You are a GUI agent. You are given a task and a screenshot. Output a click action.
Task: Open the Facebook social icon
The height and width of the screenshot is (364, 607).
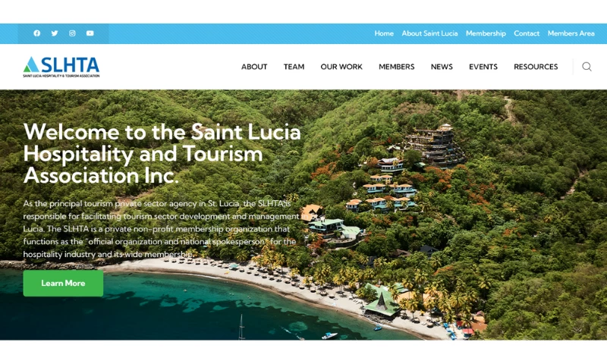coord(36,33)
